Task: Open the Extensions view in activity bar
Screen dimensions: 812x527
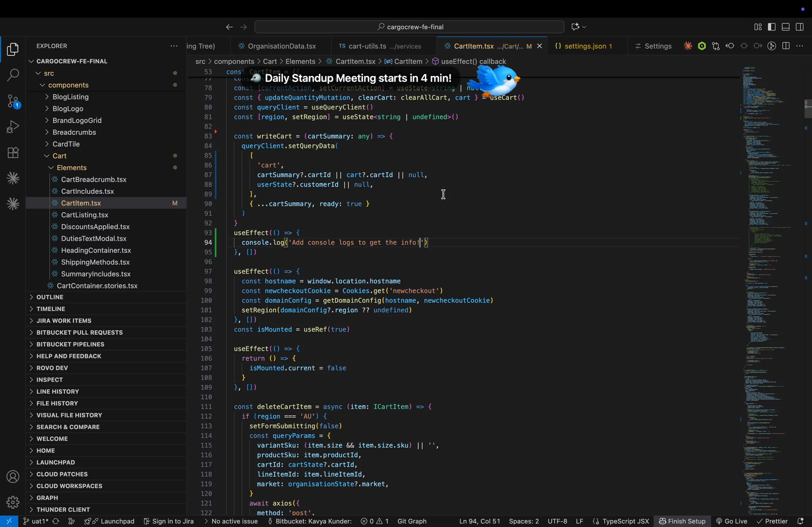Action: click(x=13, y=153)
